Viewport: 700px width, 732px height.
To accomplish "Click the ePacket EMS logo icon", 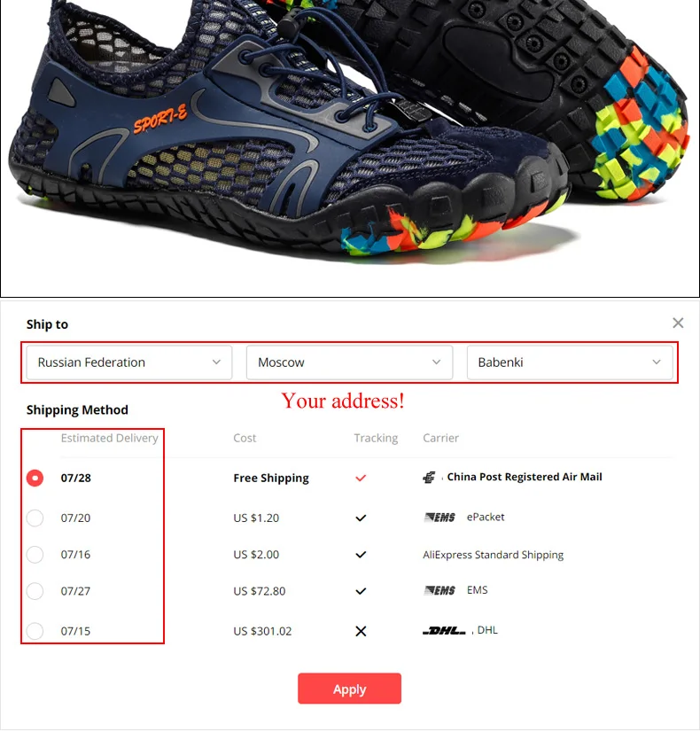I will tap(439, 518).
